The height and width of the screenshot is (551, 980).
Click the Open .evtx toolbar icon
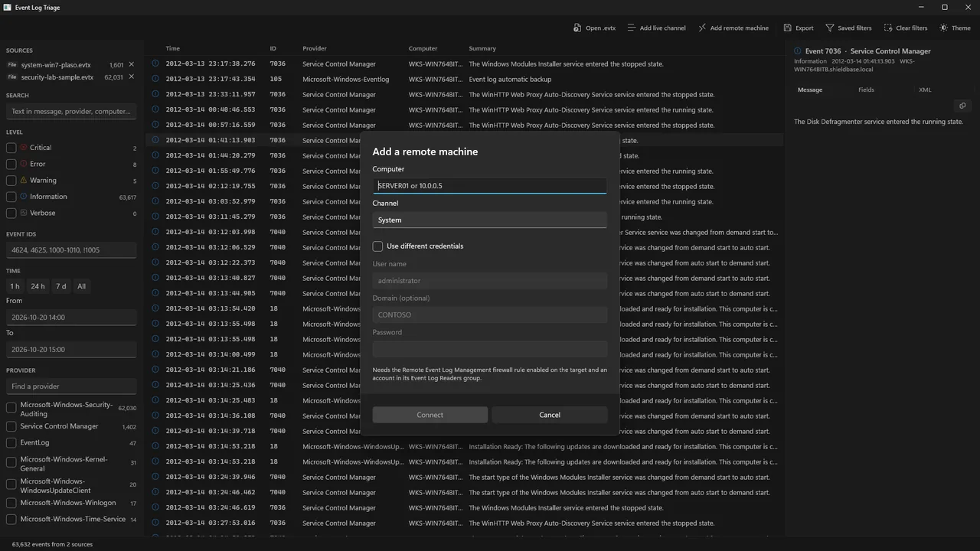[x=577, y=28]
